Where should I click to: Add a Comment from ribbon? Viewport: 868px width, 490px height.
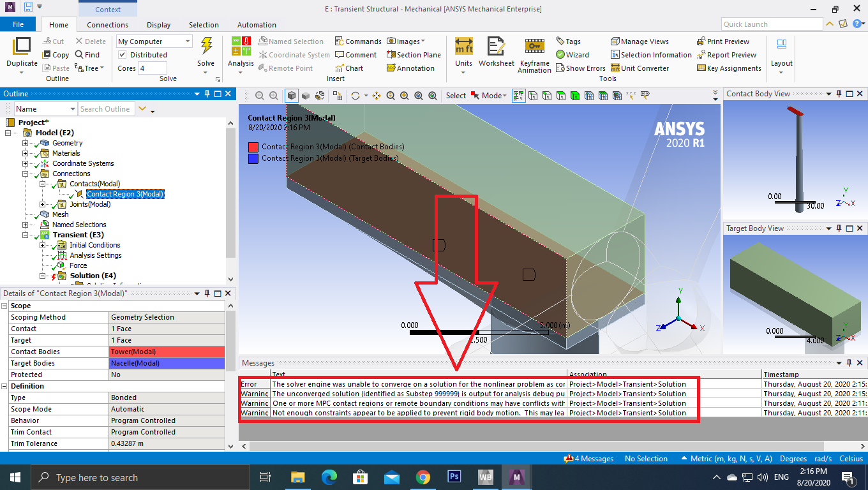355,55
